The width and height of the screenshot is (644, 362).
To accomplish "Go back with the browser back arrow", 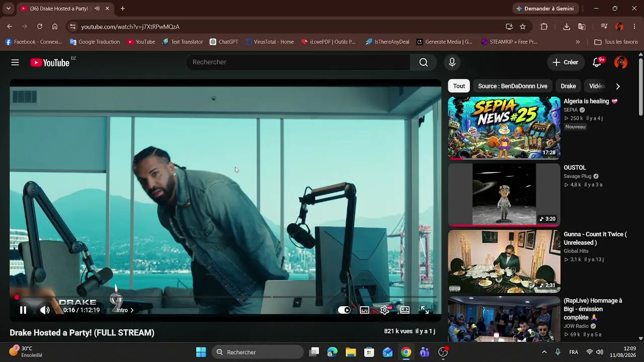I will point(10,27).
